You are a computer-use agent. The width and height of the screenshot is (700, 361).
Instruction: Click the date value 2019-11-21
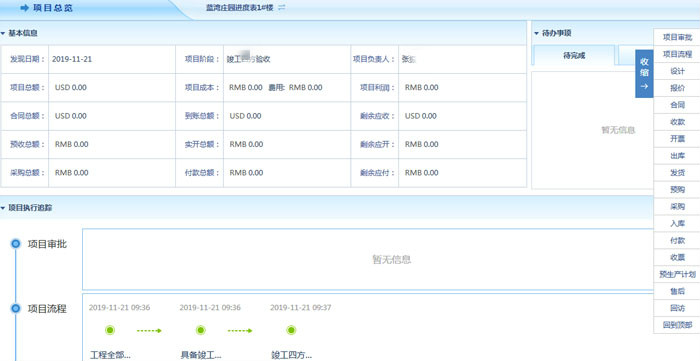point(72,59)
